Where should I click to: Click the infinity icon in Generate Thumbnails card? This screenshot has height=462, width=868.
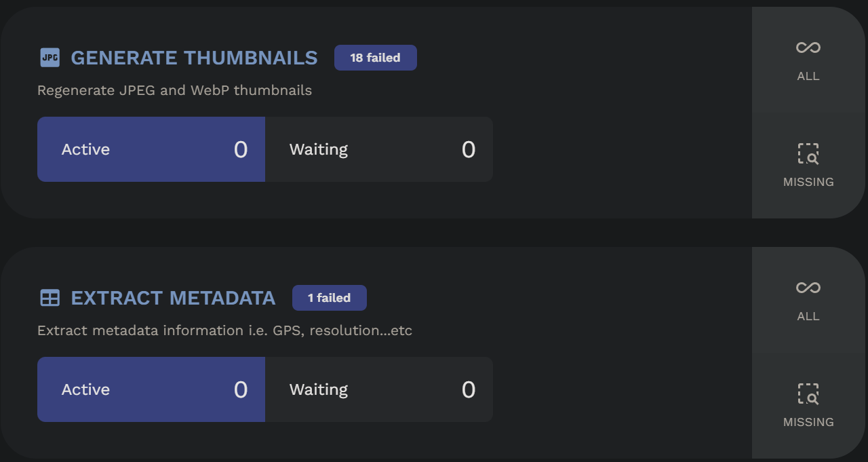(x=808, y=47)
